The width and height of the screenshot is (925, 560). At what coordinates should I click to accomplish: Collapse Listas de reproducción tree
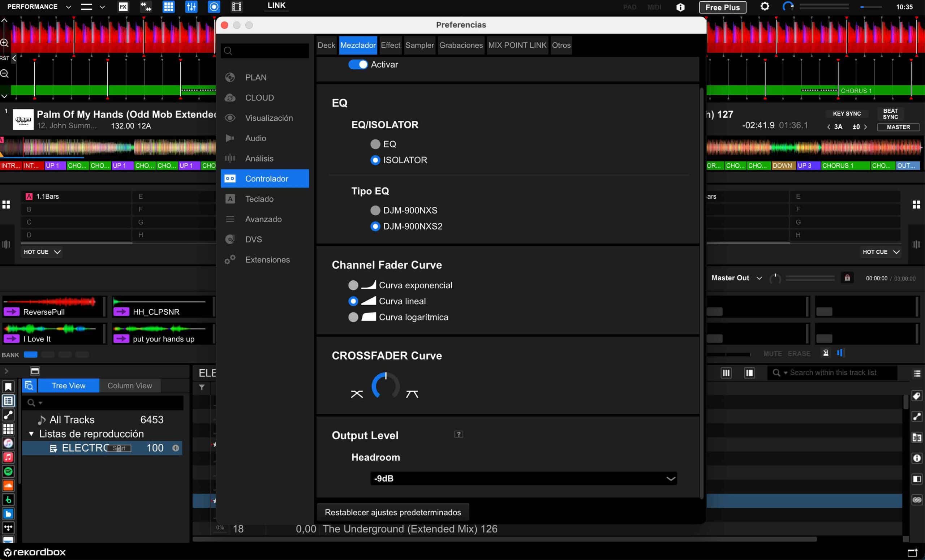point(31,434)
